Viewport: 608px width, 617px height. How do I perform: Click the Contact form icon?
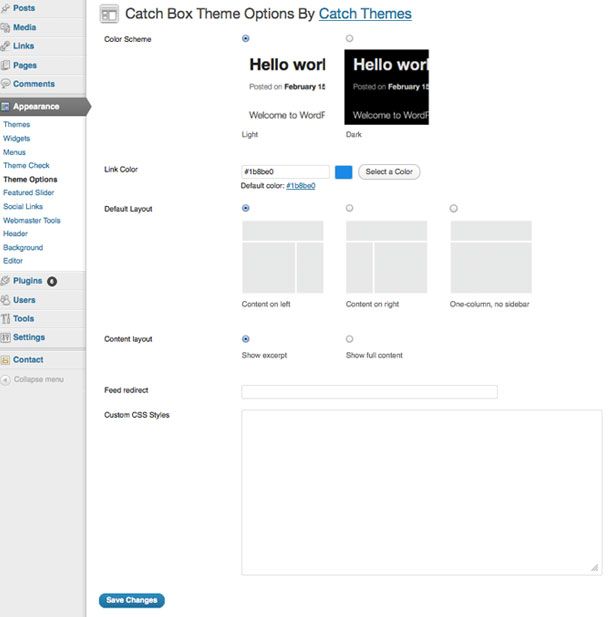[5, 360]
